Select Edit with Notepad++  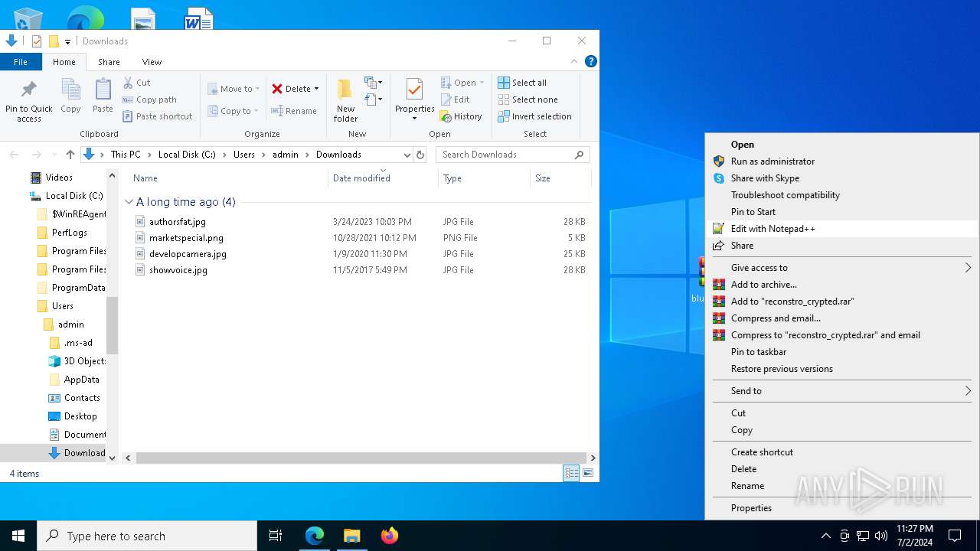[841, 229]
